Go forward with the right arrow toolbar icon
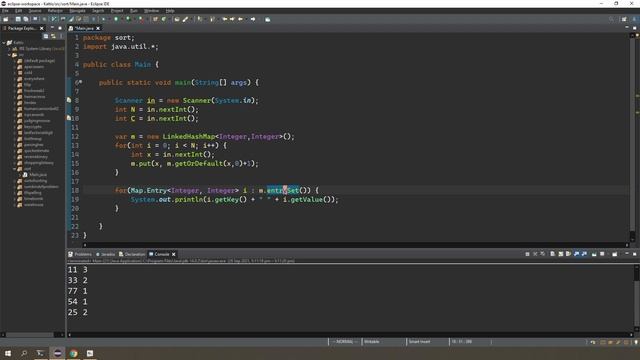 (x=253, y=19)
